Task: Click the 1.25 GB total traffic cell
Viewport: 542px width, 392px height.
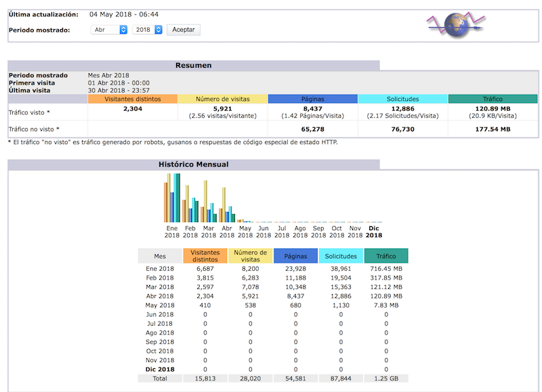Action: click(386, 378)
